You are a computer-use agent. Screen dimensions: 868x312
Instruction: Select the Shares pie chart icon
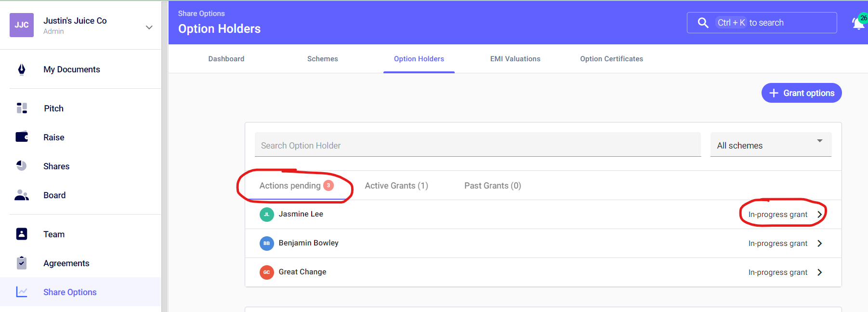(22, 166)
